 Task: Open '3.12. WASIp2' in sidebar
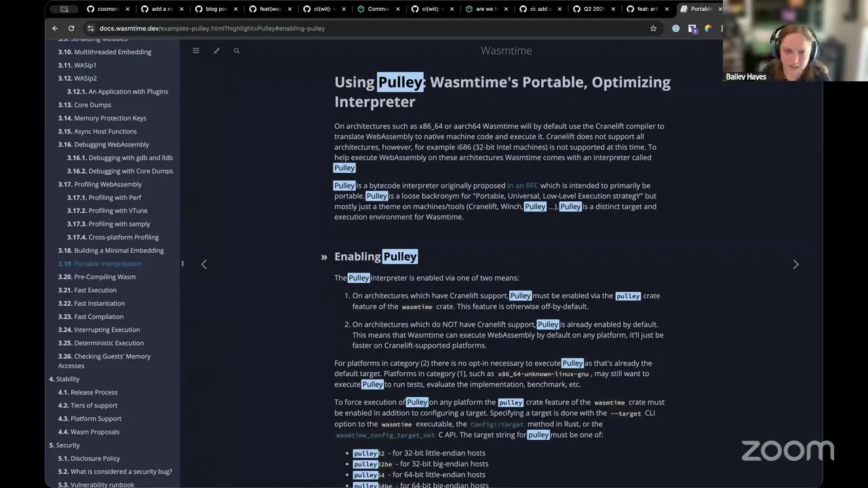tap(77, 79)
